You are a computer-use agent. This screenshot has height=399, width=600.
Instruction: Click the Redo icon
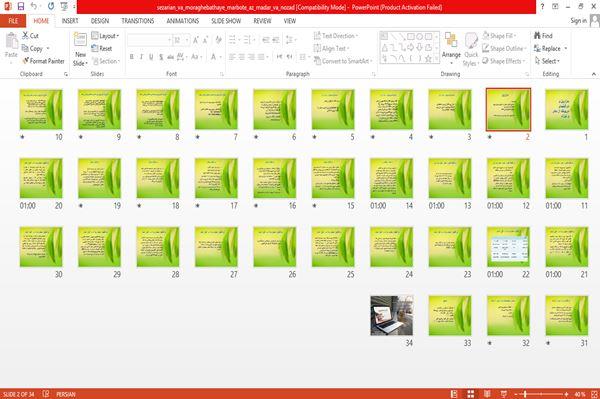(51, 7)
